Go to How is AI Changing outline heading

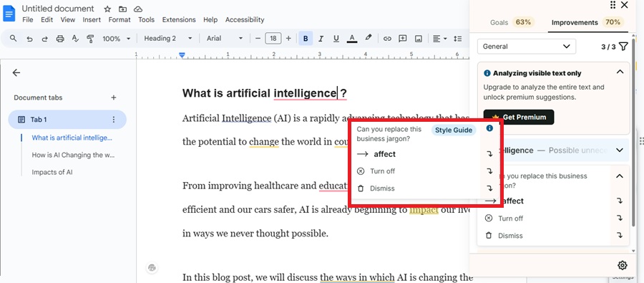pyautogui.click(x=73, y=155)
